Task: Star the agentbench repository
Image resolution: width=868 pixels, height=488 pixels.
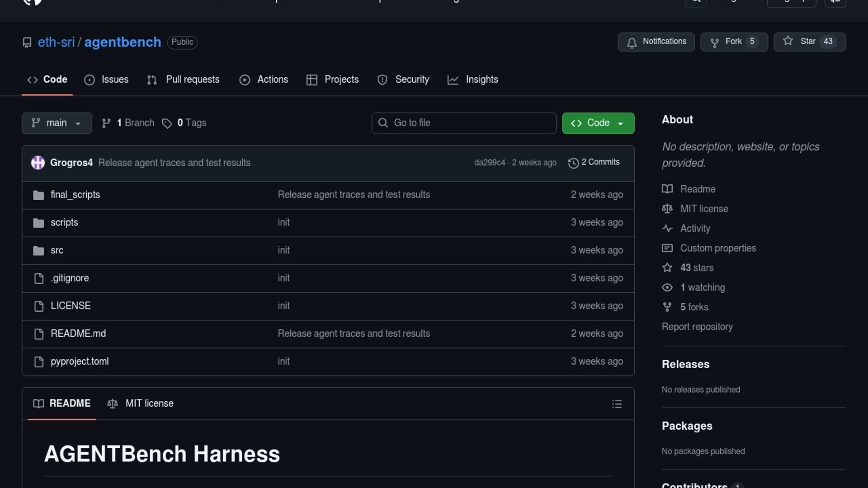Action: 809,42
